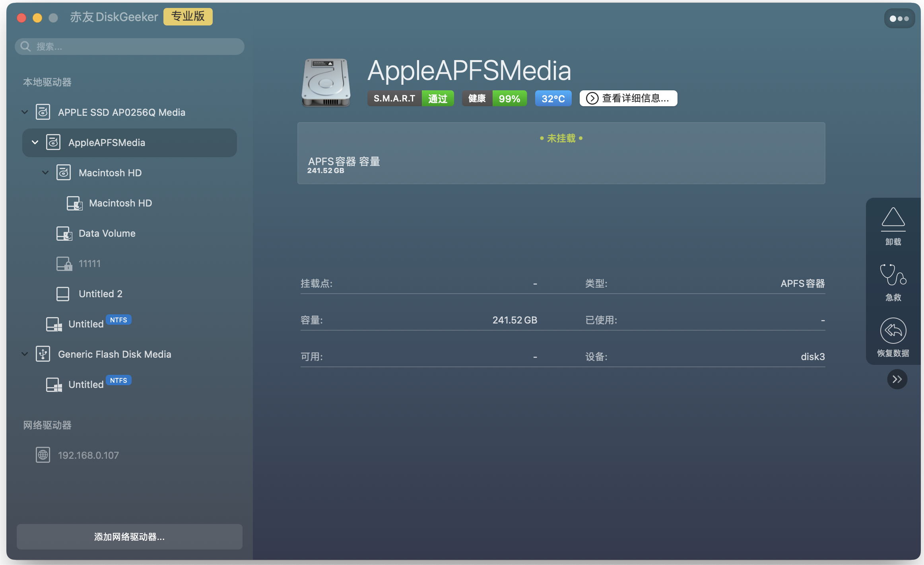The width and height of the screenshot is (924, 565).
Task: Select the nested Macintosh HD child volume
Action: (120, 203)
